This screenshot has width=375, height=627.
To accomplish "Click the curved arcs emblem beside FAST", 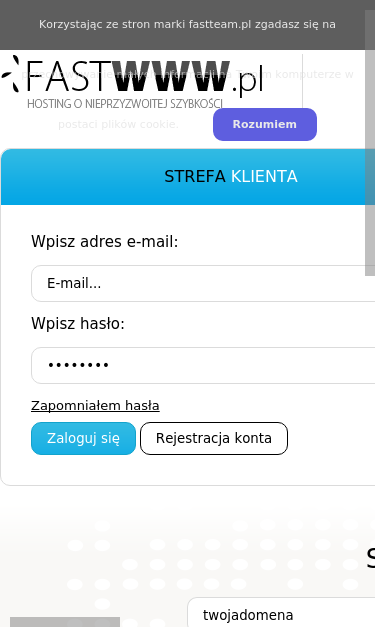I will pyautogui.click(x=11, y=74).
